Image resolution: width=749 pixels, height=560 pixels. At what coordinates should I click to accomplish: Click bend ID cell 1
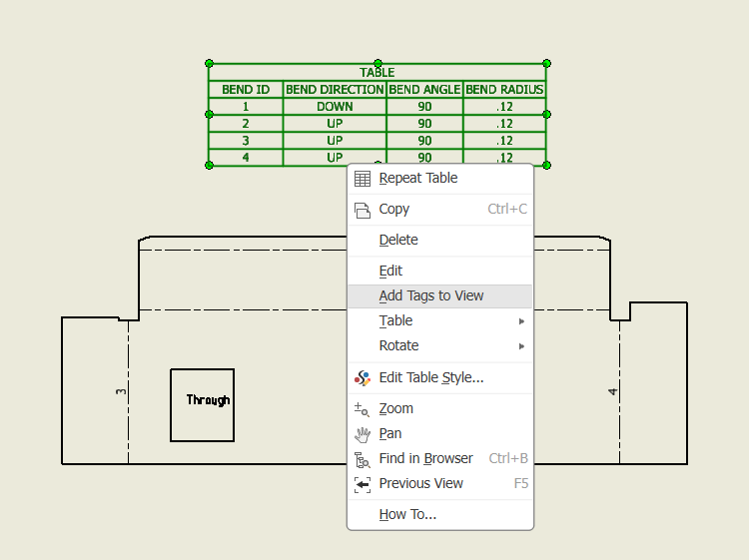pos(246,107)
